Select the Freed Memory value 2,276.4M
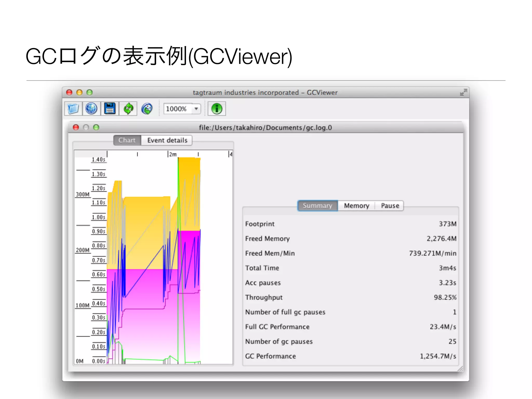This screenshot has height=399, width=532. [441, 239]
